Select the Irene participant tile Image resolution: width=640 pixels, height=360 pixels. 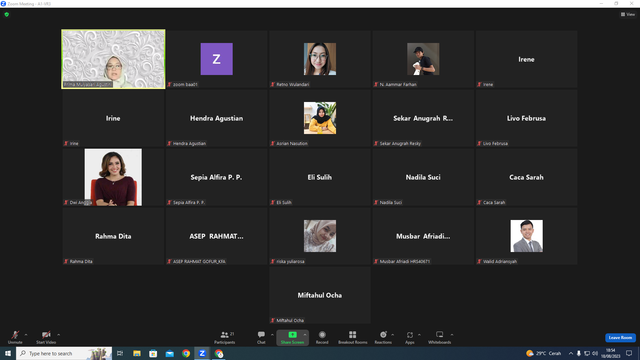pos(526,59)
